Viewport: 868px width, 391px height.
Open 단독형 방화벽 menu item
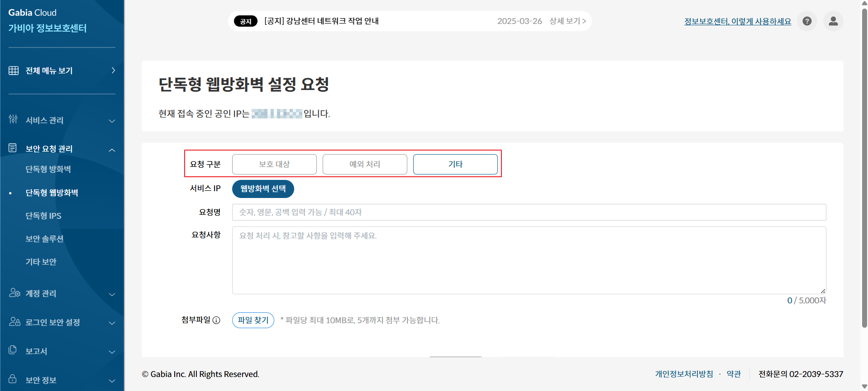pos(48,169)
